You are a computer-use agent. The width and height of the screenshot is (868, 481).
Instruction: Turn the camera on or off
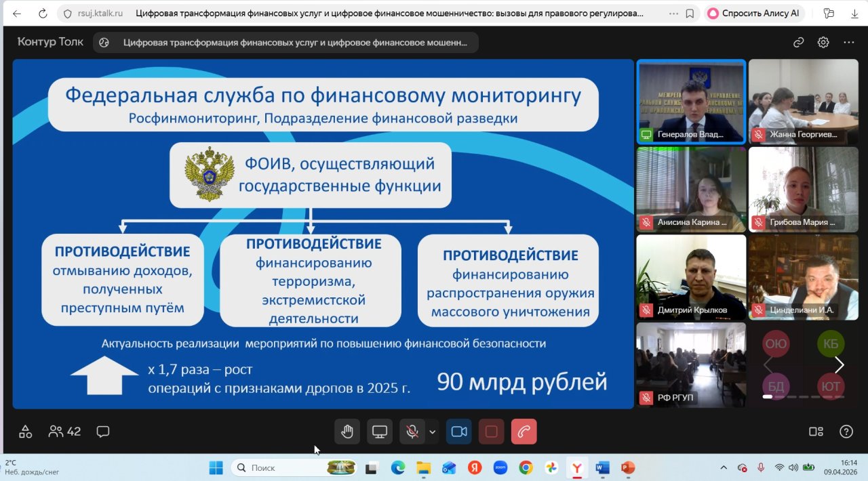pos(458,432)
